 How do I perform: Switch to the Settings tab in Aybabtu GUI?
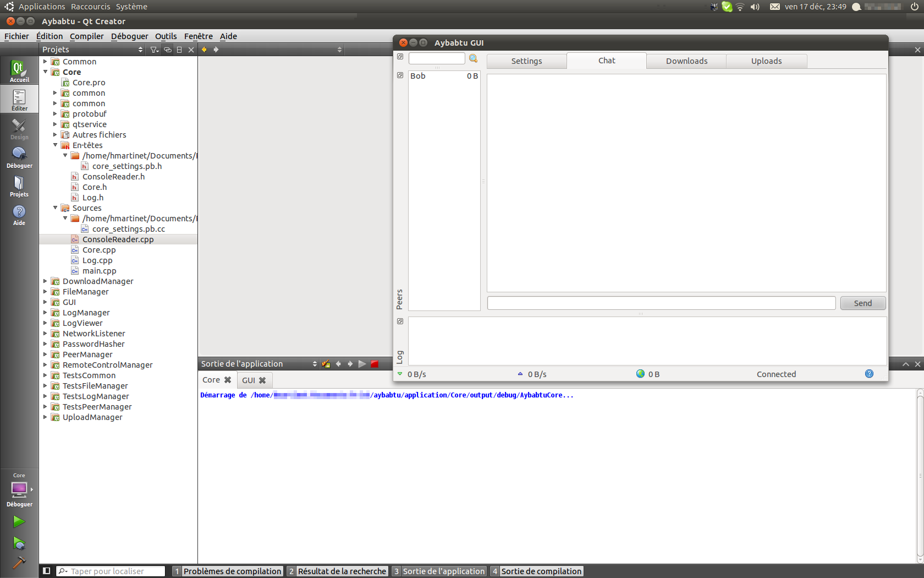tap(526, 61)
